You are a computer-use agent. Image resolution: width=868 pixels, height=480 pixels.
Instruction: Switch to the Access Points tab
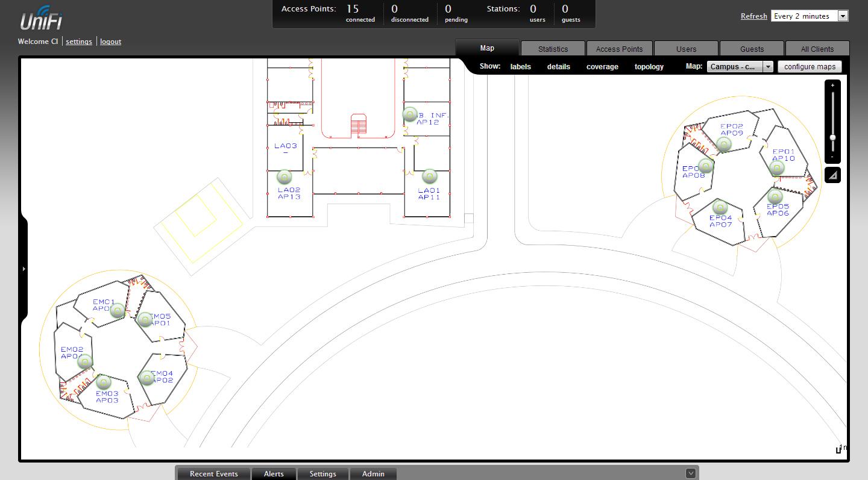pyautogui.click(x=619, y=49)
